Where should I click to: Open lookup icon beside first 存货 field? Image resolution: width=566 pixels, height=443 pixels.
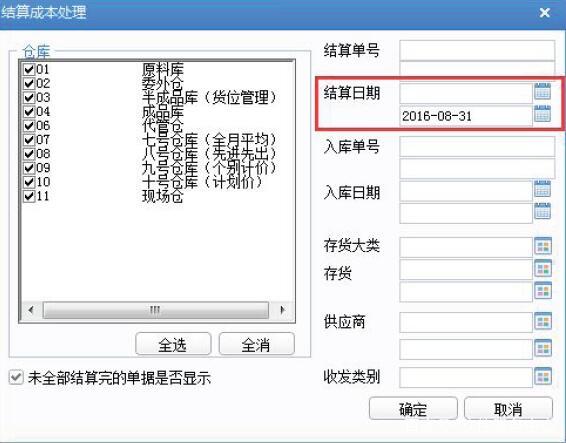click(543, 269)
